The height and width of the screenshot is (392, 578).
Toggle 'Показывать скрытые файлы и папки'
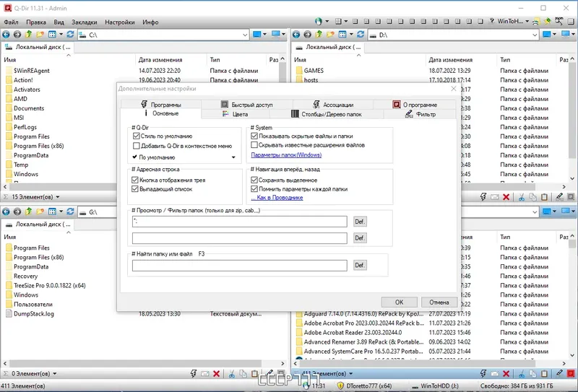coord(254,136)
